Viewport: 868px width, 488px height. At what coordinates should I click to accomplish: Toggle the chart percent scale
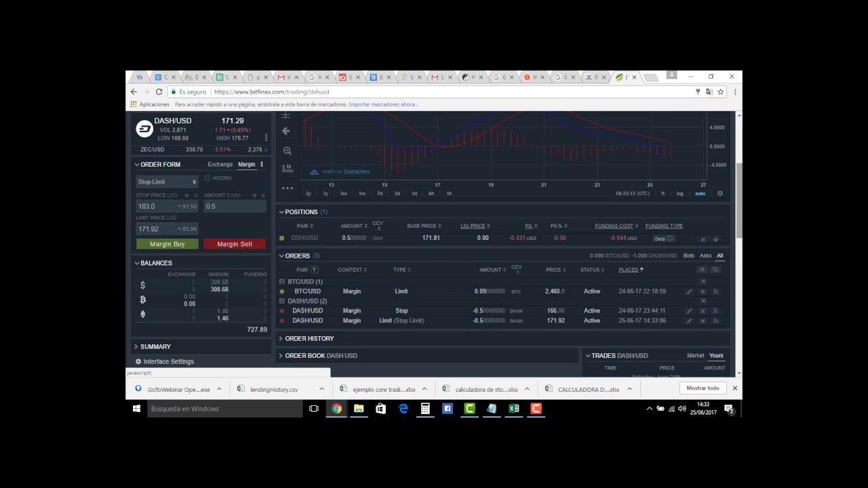pos(663,194)
